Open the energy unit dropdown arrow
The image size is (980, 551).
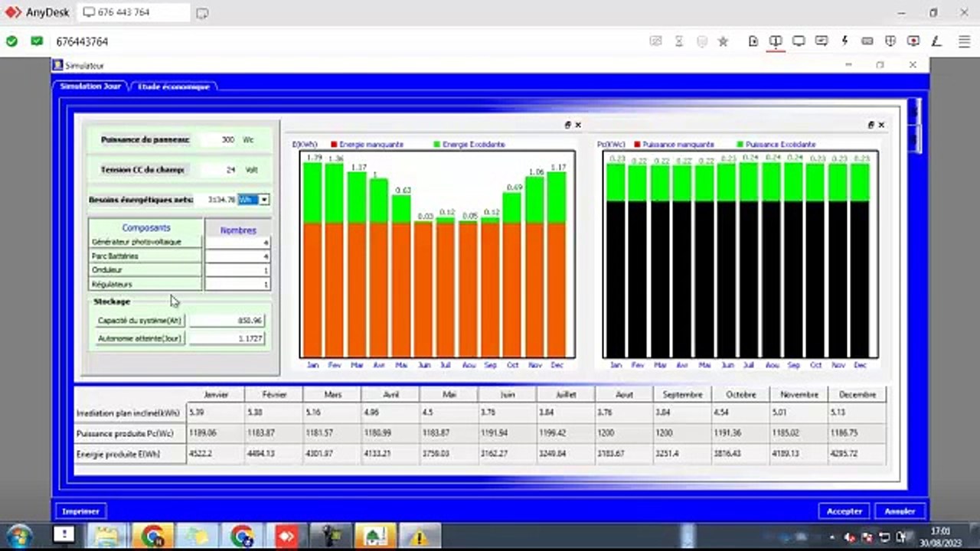(x=264, y=200)
